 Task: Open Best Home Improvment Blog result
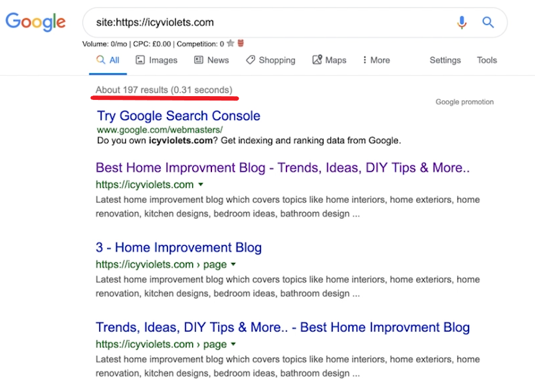tap(283, 167)
